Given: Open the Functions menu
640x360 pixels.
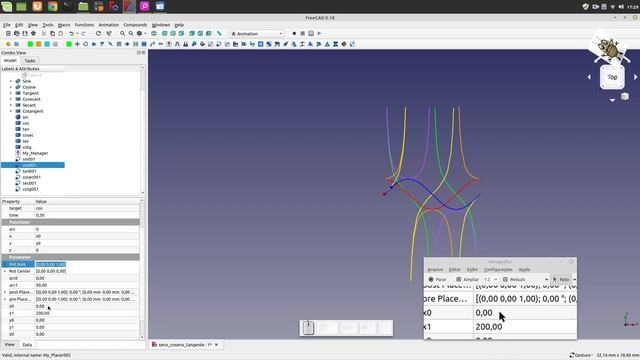Looking at the screenshot, I should pyautogui.click(x=84, y=25).
